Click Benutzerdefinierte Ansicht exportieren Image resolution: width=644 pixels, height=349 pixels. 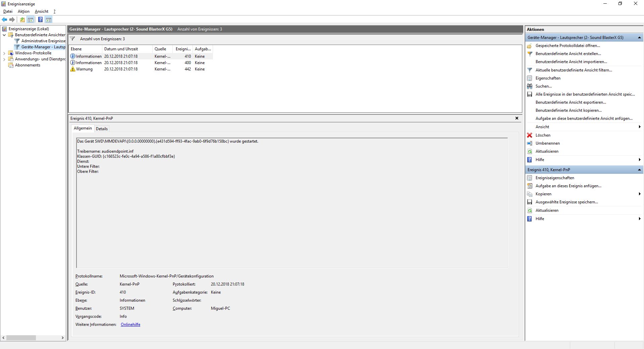(571, 102)
